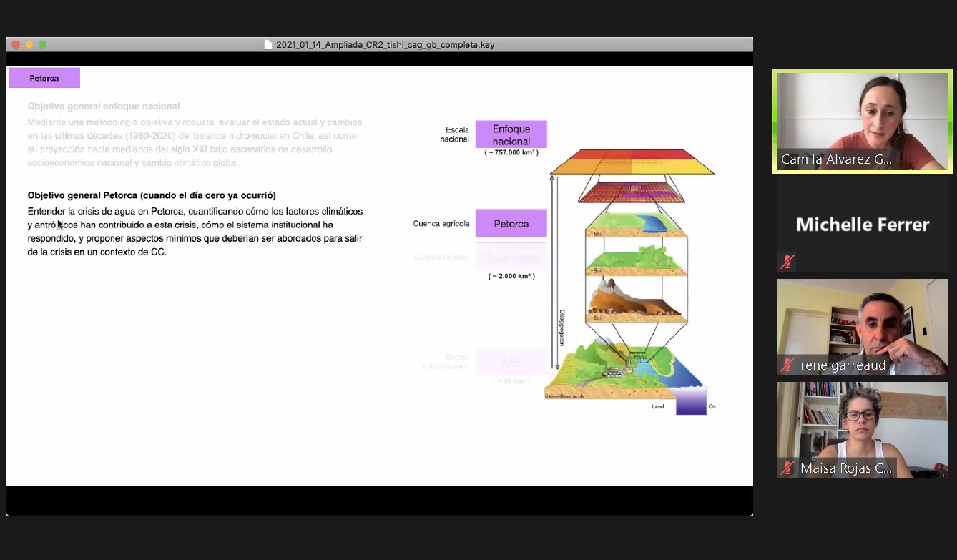This screenshot has height=560, width=957.
Task: Select Maisa Rojas's video tile
Action: [862, 429]
